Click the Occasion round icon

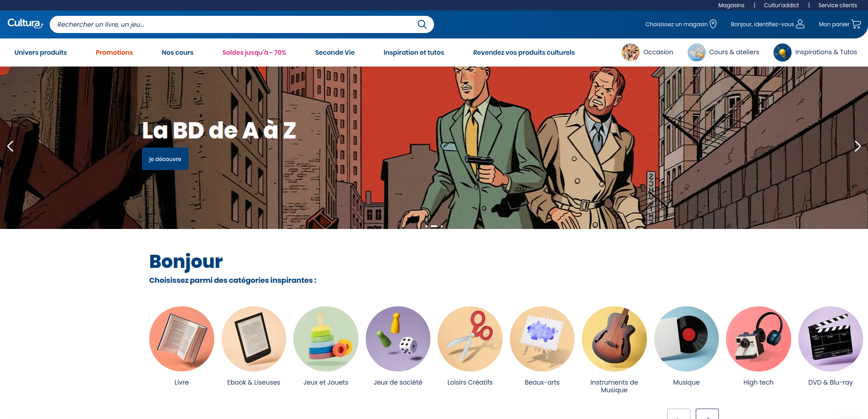point(631,52)
